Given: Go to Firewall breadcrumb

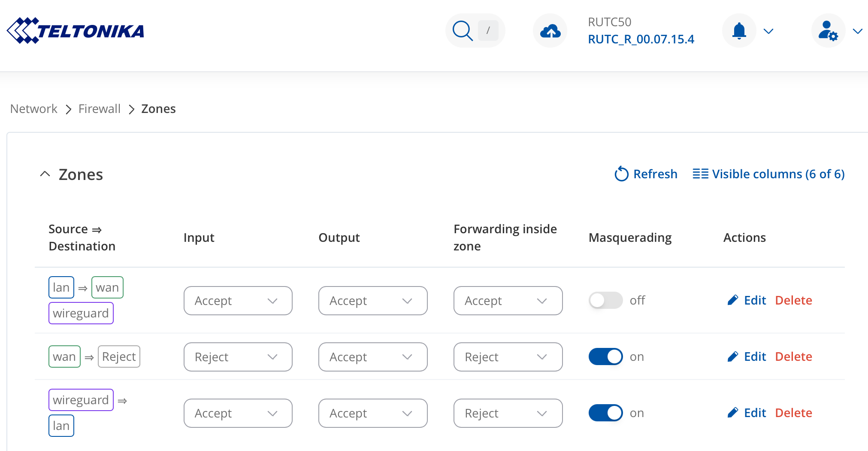Looking at the screenshot, I should tap(100, 109).
